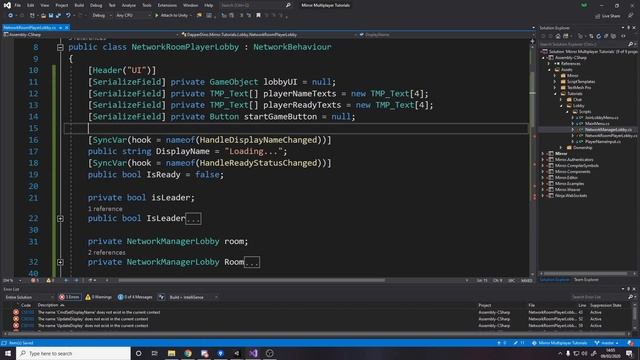Toggle the 3 Errors filter button

(x=69, y=297)
